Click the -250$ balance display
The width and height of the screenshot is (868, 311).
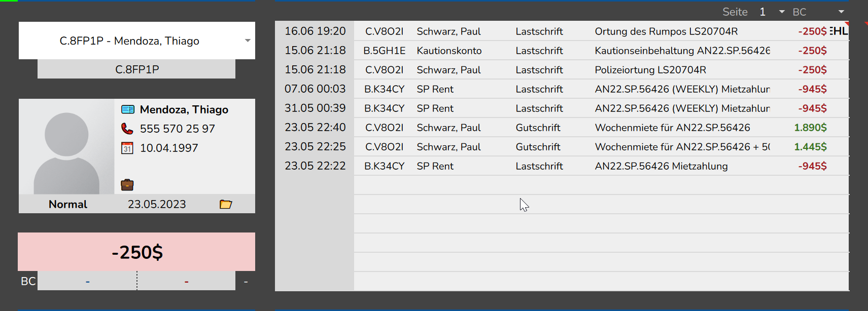point(136,252)
